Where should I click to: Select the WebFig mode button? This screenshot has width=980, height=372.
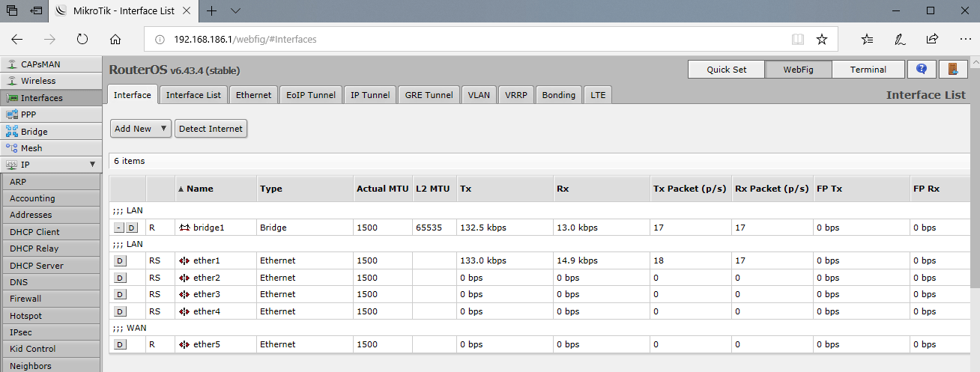[x=798, y=70]
